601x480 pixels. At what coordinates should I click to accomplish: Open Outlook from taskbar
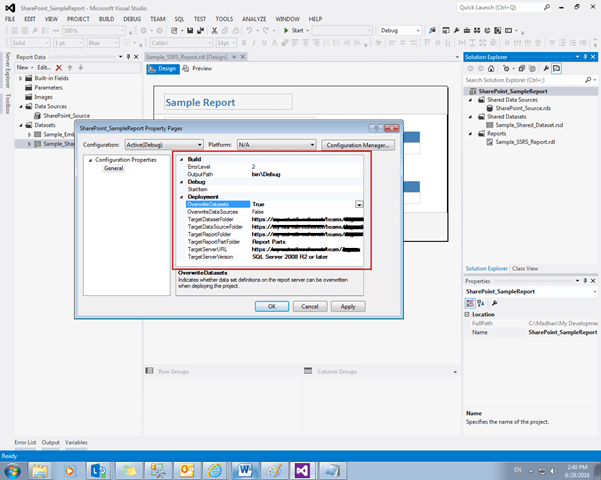pyautogui.click(x=186, y=470)
